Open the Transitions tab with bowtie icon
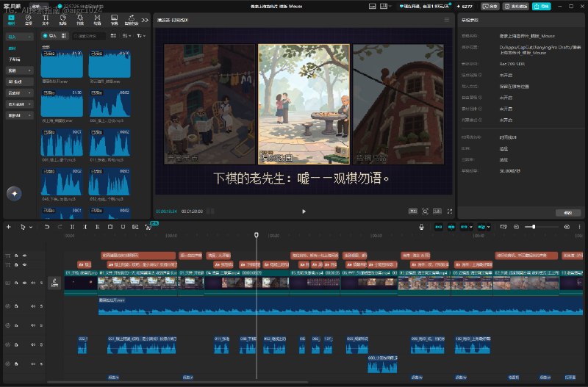 tap(97, 20)
